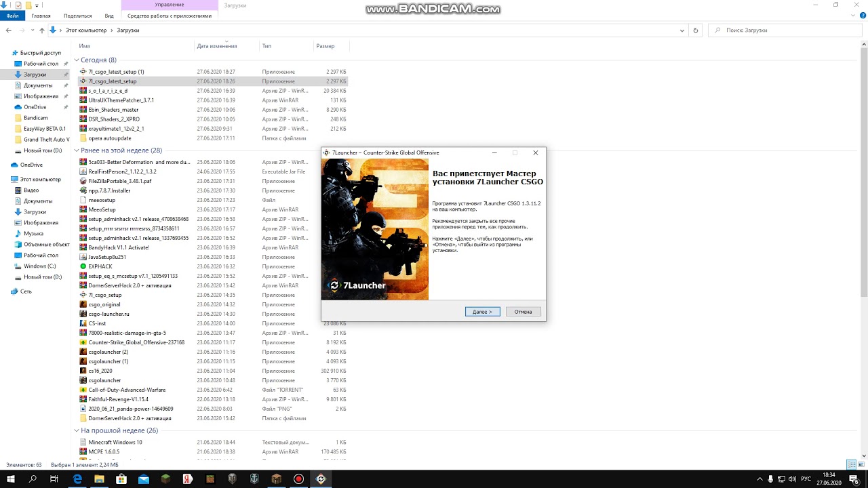The width and height of the screenshot is (868, 488).
Task: Collapse the Сегодня (8) group
Action: (77, 60)
